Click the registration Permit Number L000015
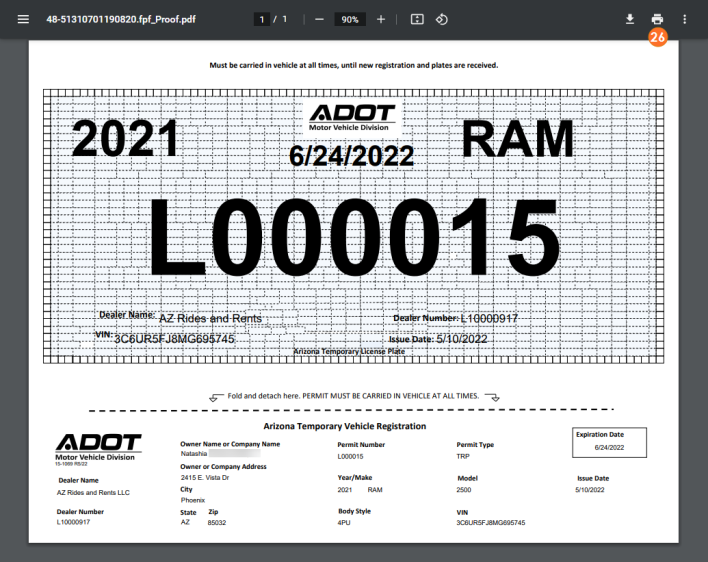The height and width of the screenshot is (562, 708). tap(350, 456)
